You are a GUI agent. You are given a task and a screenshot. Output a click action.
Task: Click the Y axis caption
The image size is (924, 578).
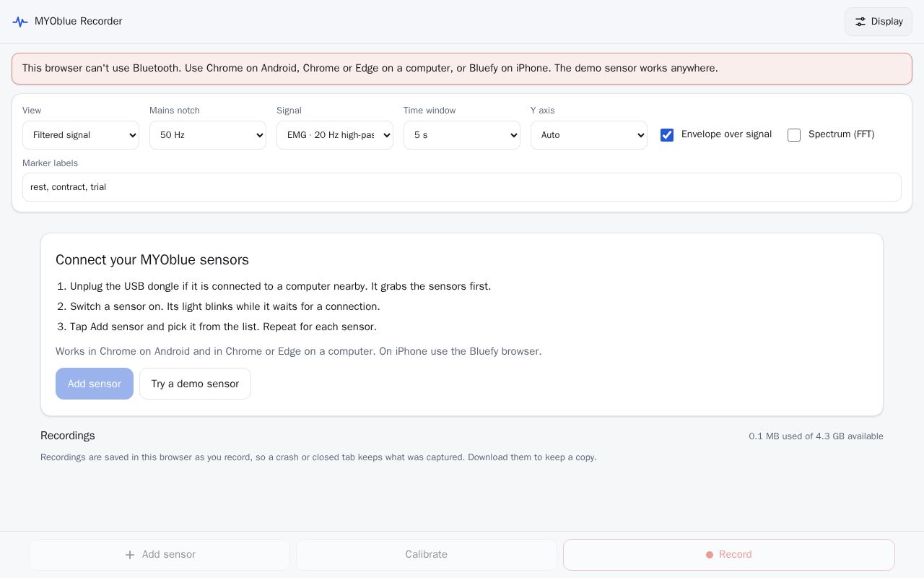(543, 111)
